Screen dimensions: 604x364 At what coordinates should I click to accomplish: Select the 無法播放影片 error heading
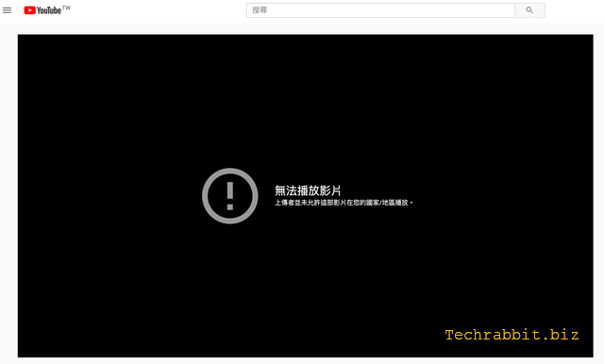(x=308, y=190)
